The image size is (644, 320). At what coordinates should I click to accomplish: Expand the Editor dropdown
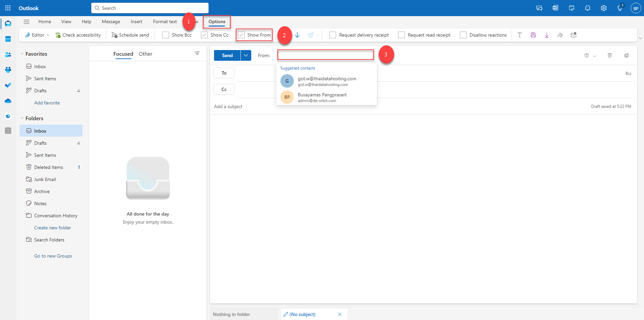point(48,35)
